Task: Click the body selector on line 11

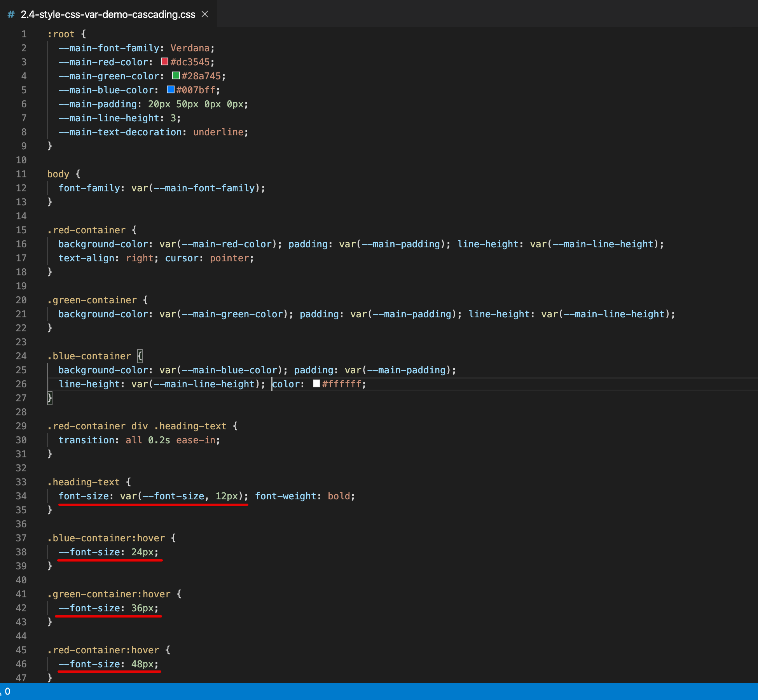Action: (x=58, y=174)
